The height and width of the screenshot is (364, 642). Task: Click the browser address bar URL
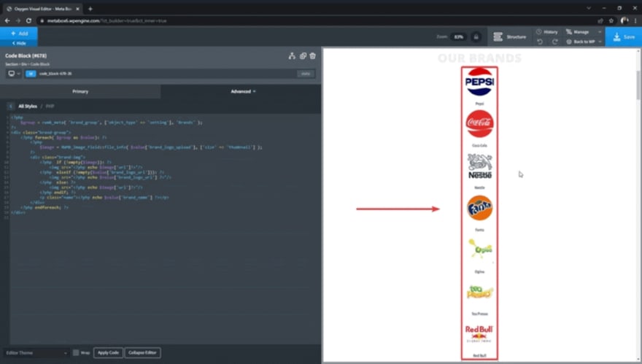pos(107,20)
